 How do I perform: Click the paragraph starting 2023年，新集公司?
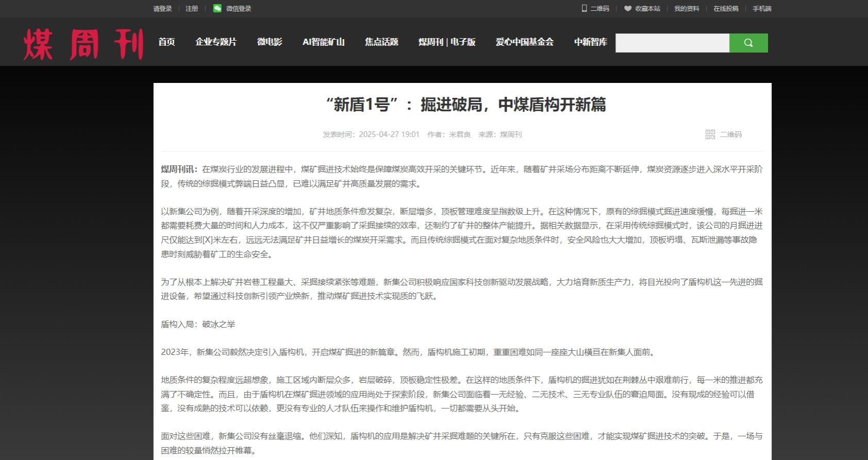(409, 352)
